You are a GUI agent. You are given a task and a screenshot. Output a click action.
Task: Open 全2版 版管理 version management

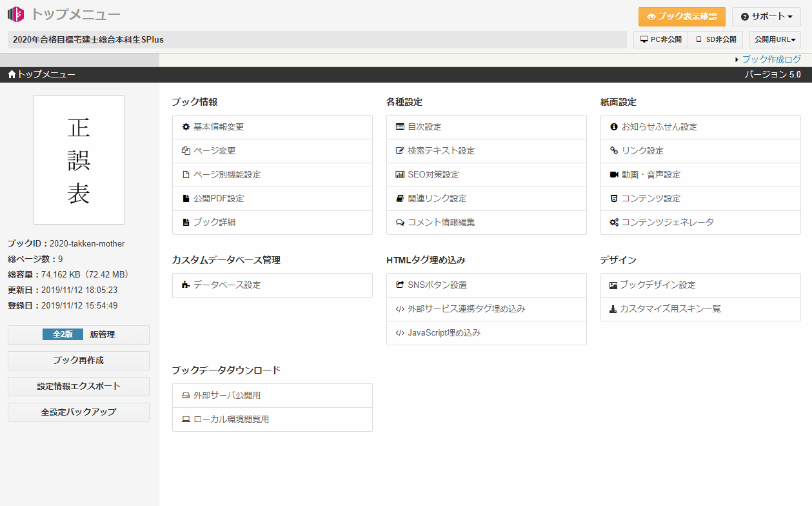point(79,335)
